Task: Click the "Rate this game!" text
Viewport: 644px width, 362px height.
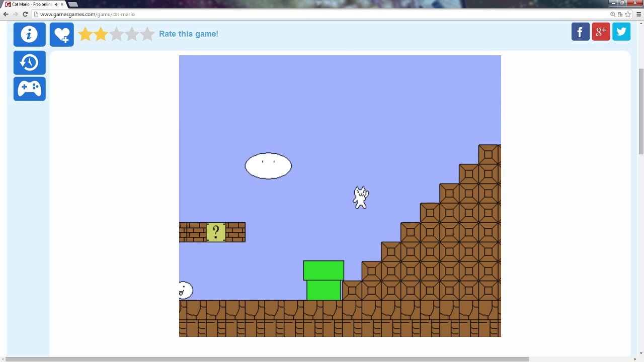Action: point(189,34)
